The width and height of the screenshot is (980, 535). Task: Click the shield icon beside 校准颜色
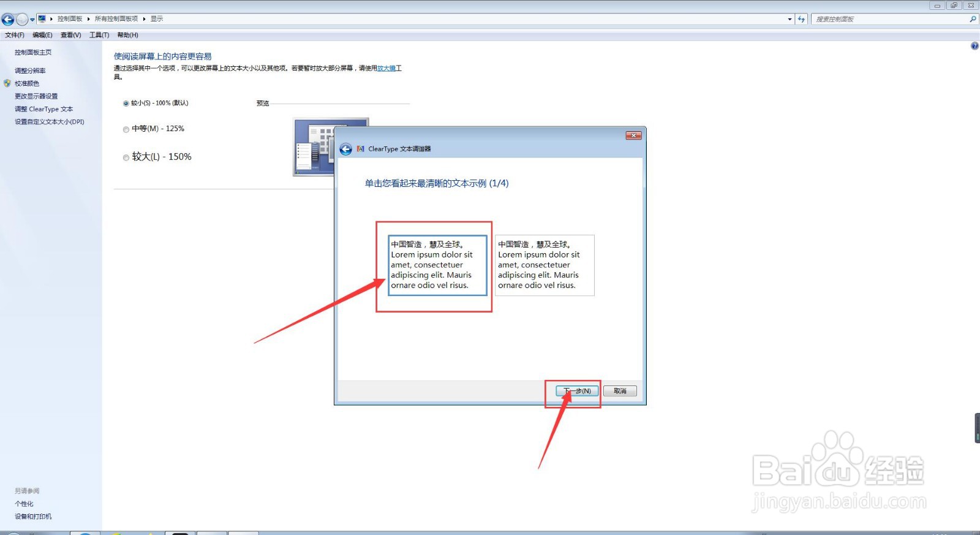pyautogui.click(x=7, y=83)
